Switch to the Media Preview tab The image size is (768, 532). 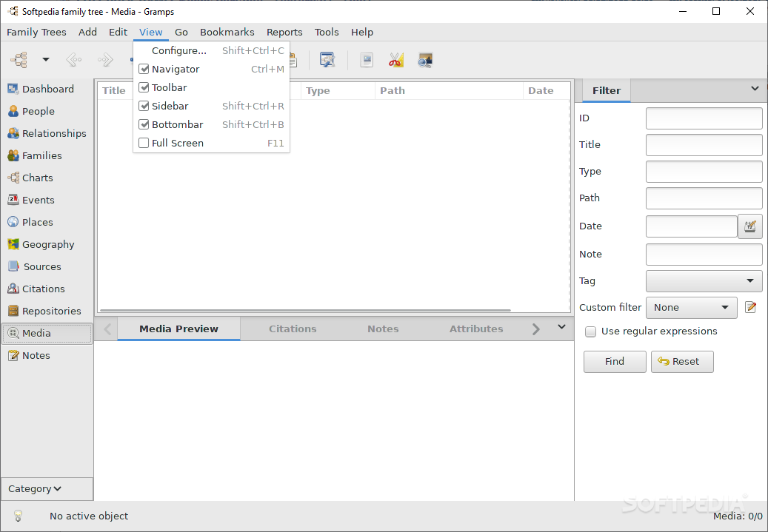[x=178, y=329]
